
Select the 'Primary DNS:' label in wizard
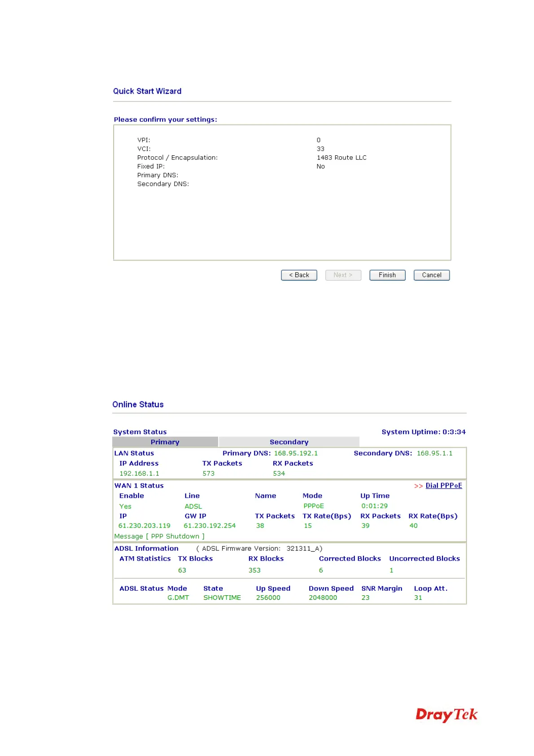pos(158,175)
